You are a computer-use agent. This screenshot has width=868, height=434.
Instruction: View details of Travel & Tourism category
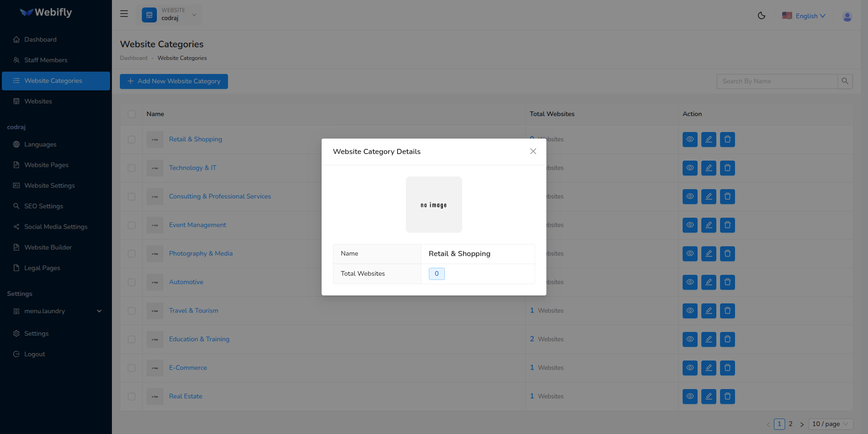pyautogui.click(x=690, y=310)
